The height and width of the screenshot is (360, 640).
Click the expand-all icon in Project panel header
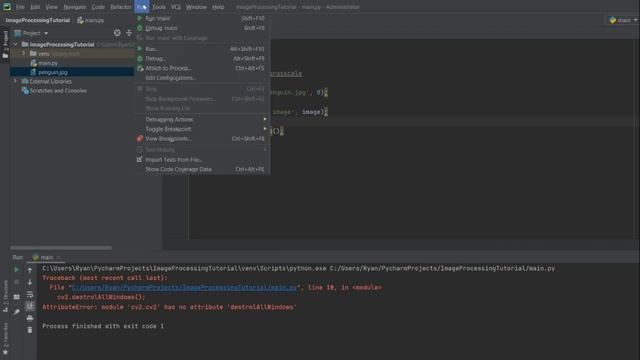click(129, 33)
